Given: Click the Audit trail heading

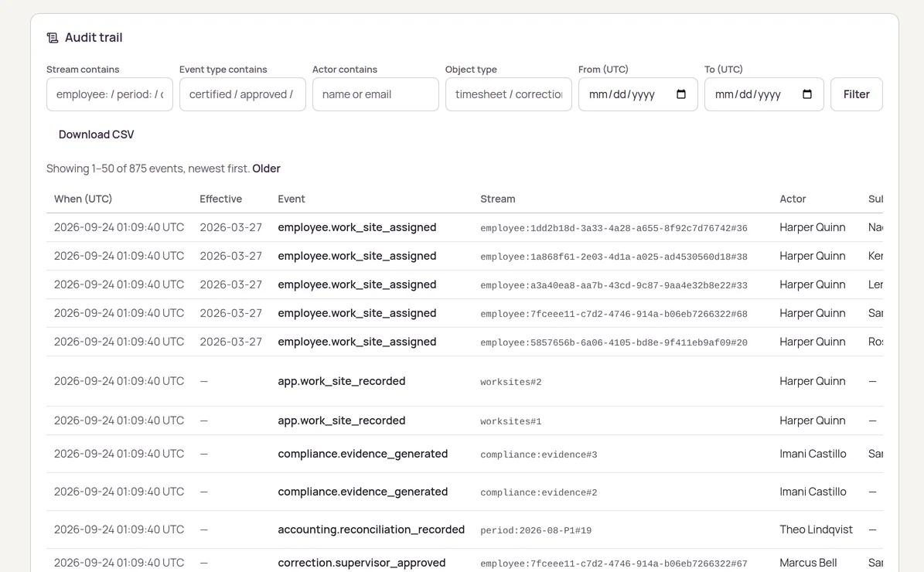Looking at the screenshot, I should point(94,38).
